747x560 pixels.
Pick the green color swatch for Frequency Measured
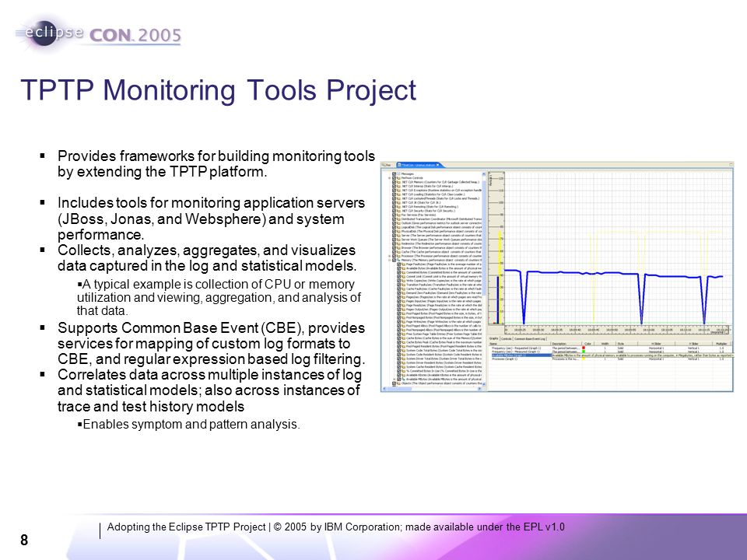[584, 352]
